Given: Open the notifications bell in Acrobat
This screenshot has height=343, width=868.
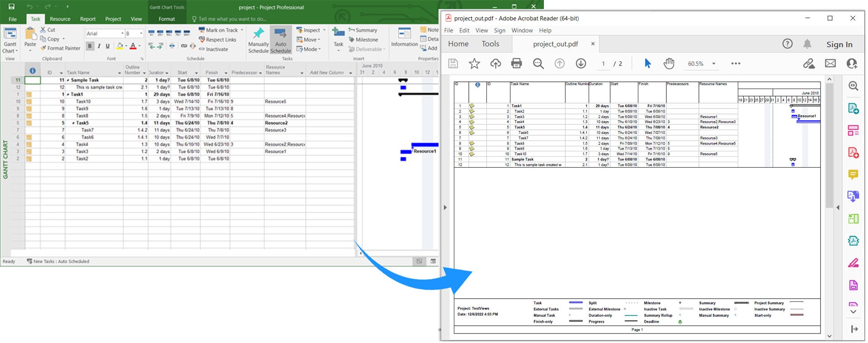Looking at the screenshot, I should click(x=807, y=44).
